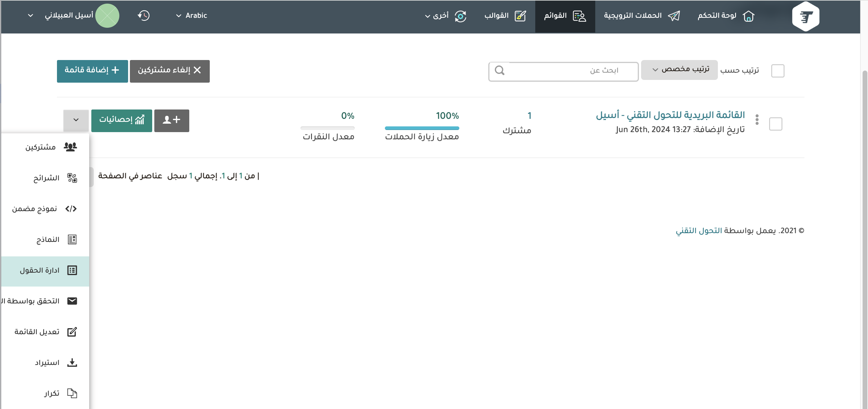Open the history clock icon
868x409 pixels.
(x=143, y=16)
